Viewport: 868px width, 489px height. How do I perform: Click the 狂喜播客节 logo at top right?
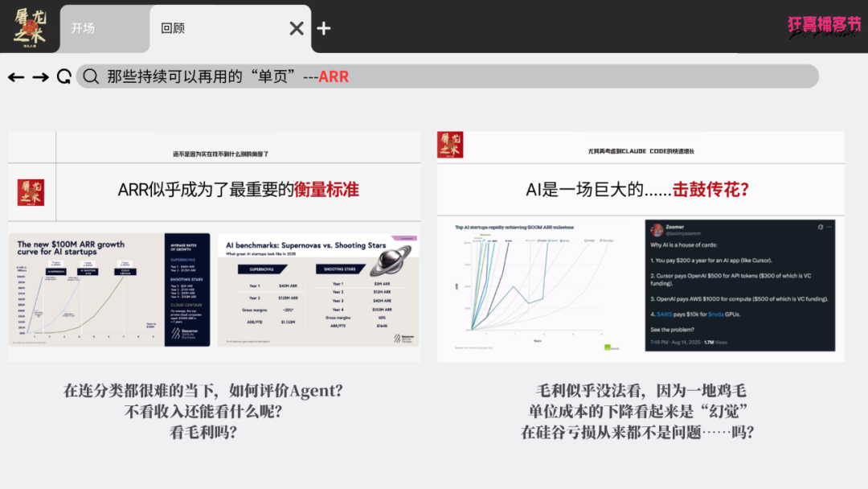click(x=825, y=27)
